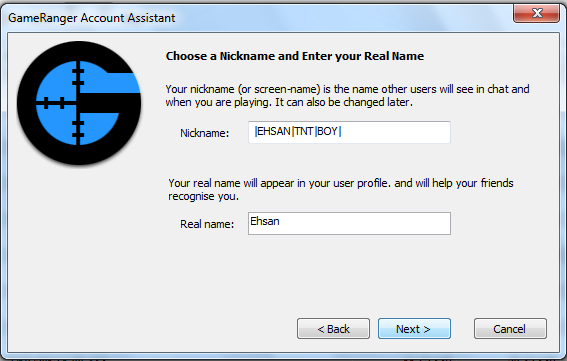Click on the EHSAN|TNT|BOY text in the nickname box
The width and height of the screenshot is (567, 361).
(x=298, y=131)
